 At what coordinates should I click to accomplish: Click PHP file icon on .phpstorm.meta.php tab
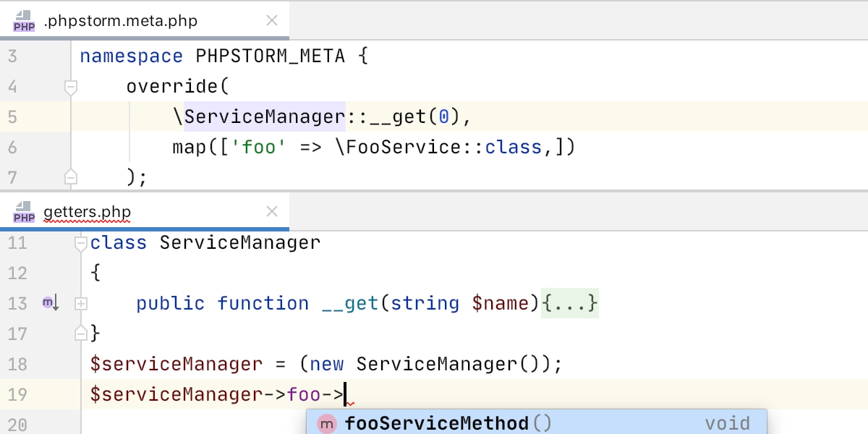[24, 21]
